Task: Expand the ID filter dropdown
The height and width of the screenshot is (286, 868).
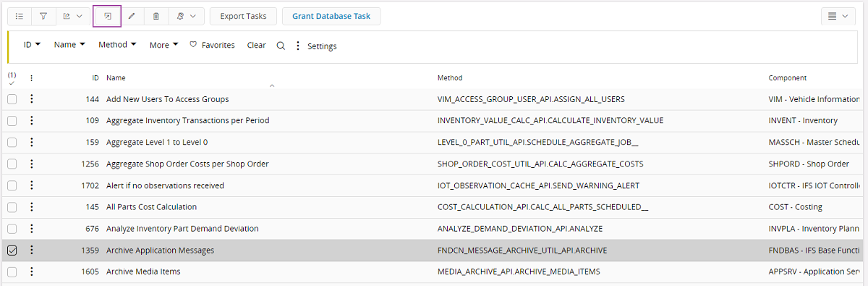Action: [32, 45]
